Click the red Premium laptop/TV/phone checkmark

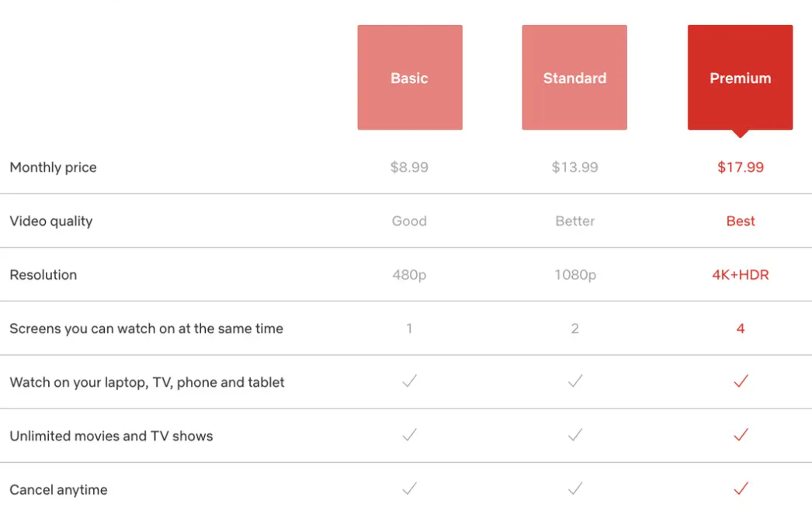740,381
